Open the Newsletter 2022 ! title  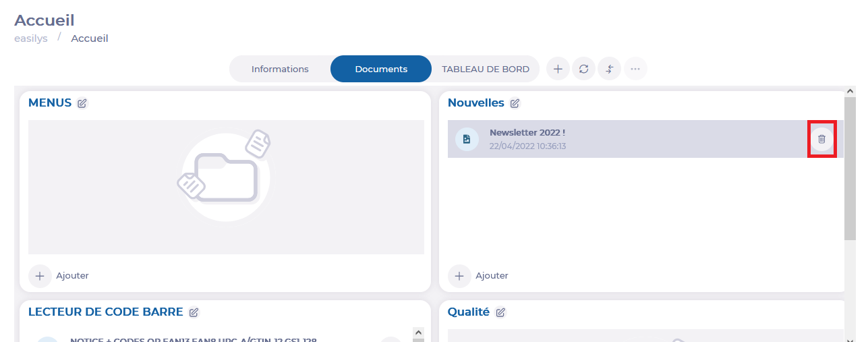[x=527, y=133]
